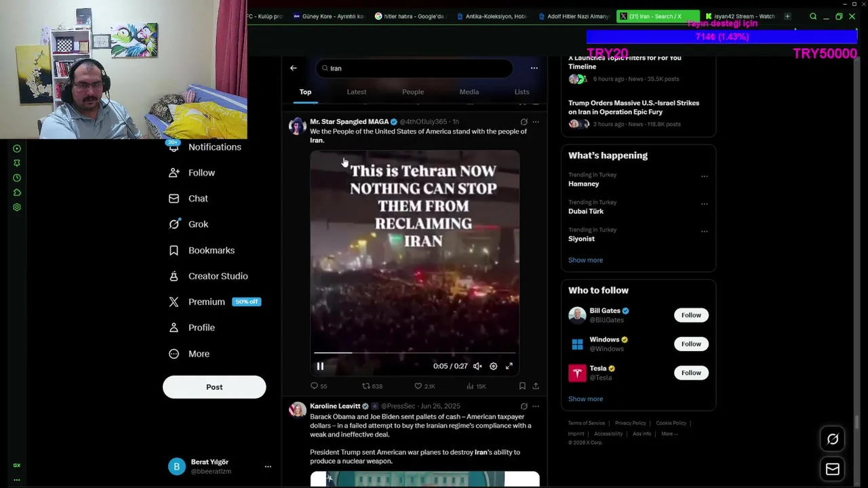Switch to the Media tab
This screenshot has height=488, width=868.
click(x=469, y=91)
